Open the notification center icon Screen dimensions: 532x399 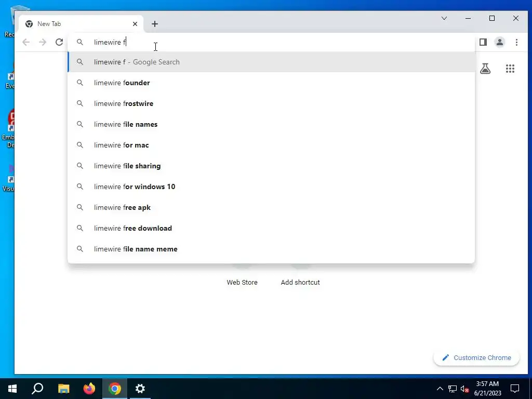pyautogui.click(x=515, y=389)
